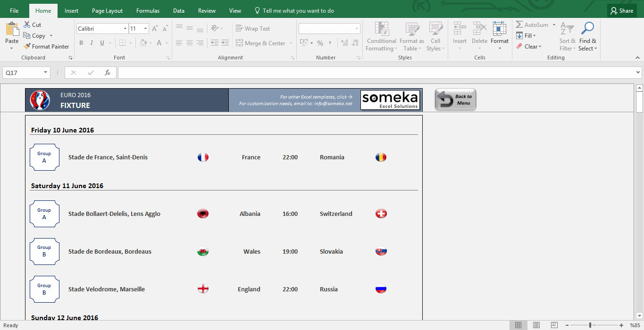Center text horizontally
This screenshot has width=644, height=330.
tap(190, 43)
